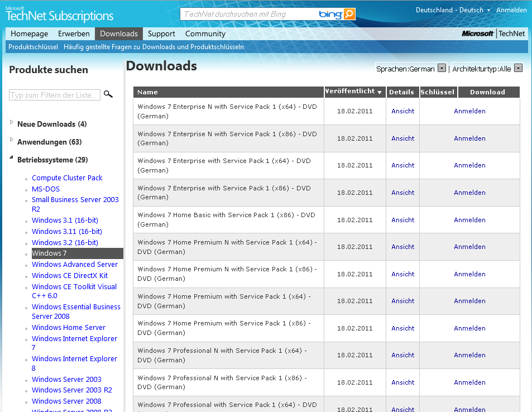The width and height of the screenshot is (532, 412).
Task: Open the Small Business Server 2003 R2 link
Action: [75, 204]
